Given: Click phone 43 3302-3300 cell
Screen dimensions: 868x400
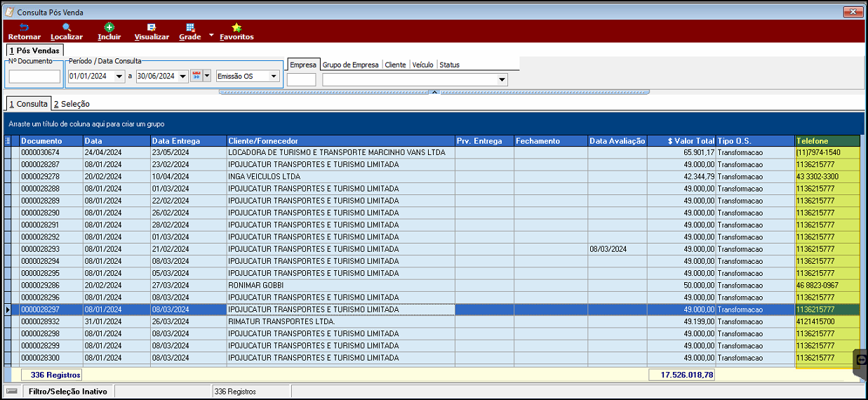Looking at the screenshot, I should tap(827, 177).
